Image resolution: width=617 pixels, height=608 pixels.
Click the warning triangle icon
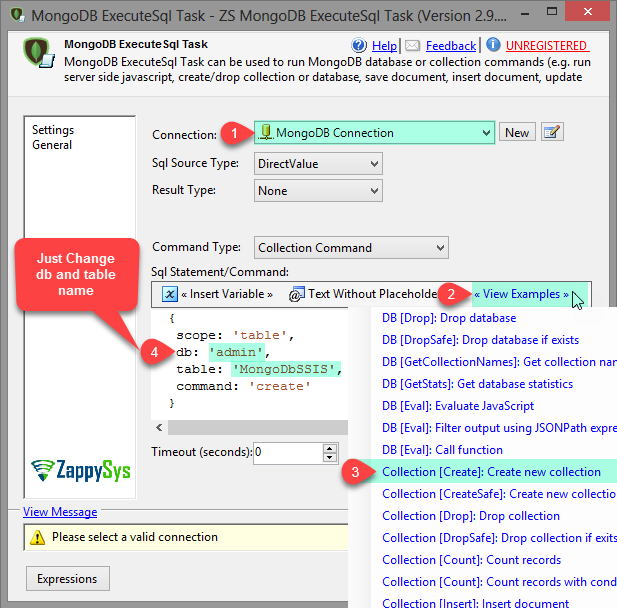37,537
